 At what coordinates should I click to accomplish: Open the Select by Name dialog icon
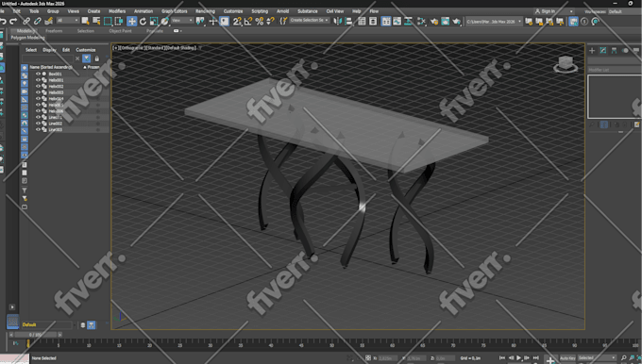[x=96, y=21]
